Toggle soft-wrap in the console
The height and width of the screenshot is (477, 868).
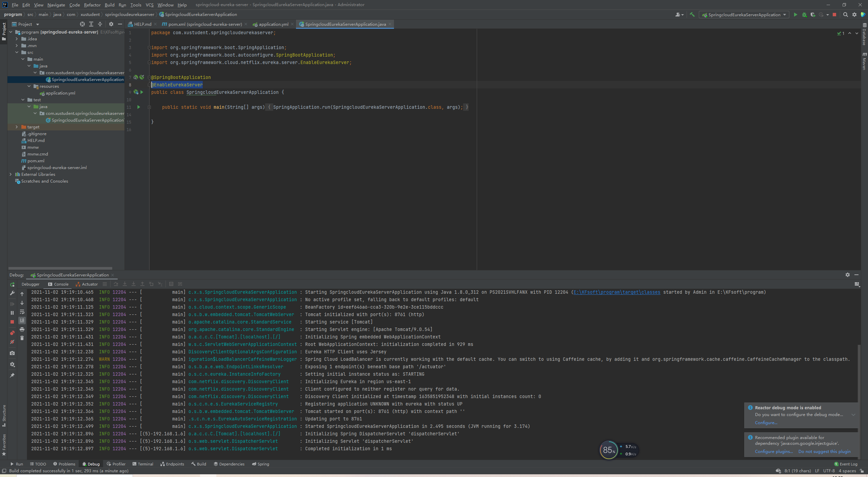[22, 312]
